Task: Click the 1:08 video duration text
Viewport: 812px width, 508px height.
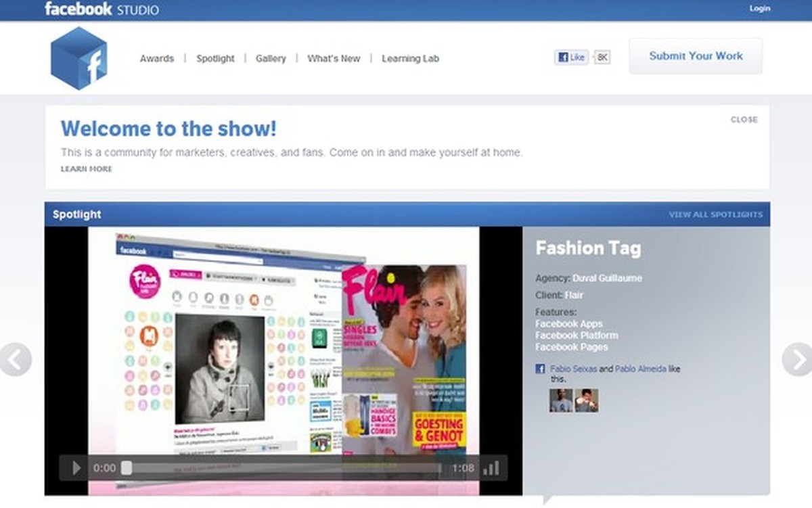Action: (464, 468)
